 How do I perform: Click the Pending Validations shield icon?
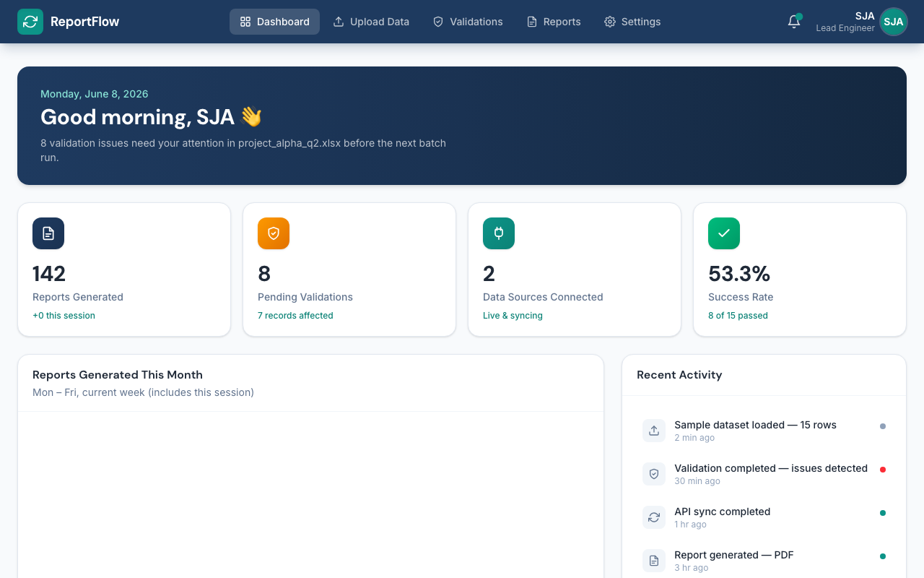point(274,233)
